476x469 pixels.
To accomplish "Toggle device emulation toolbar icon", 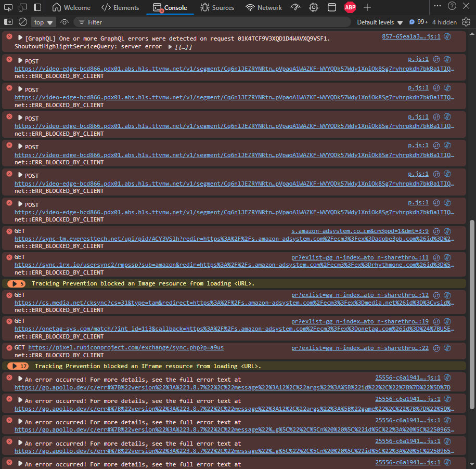I will [23, 8].
